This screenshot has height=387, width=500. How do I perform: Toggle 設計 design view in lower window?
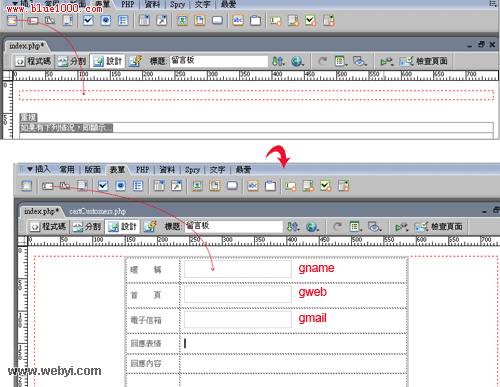tap(123, 227)
